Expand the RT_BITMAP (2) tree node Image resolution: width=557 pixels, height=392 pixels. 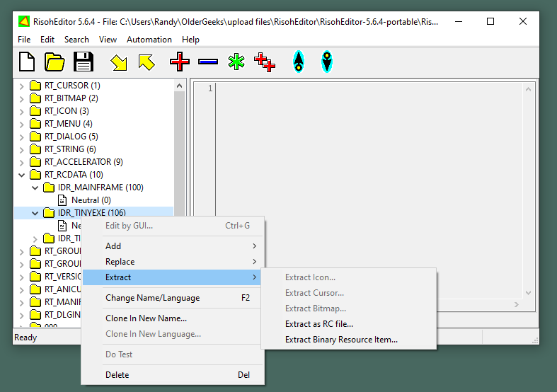(22, 99)
